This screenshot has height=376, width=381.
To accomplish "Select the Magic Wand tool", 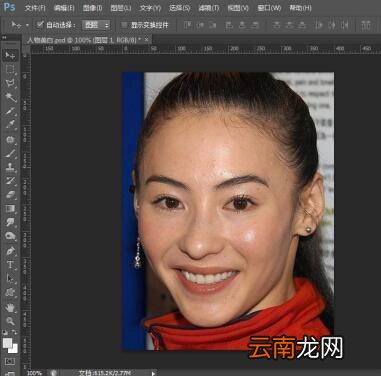I will [x=10, y=97].
